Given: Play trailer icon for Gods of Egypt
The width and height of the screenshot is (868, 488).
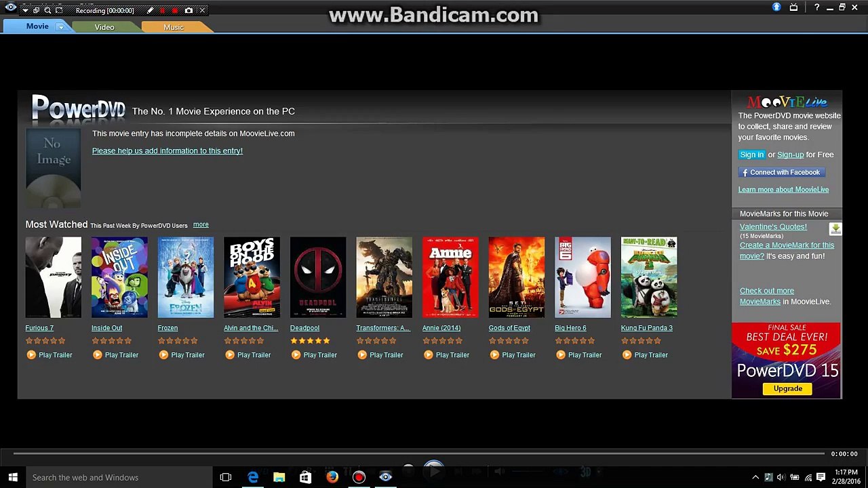Looking at the screenshot, I should pyautogui.click(x=494, y=354).
